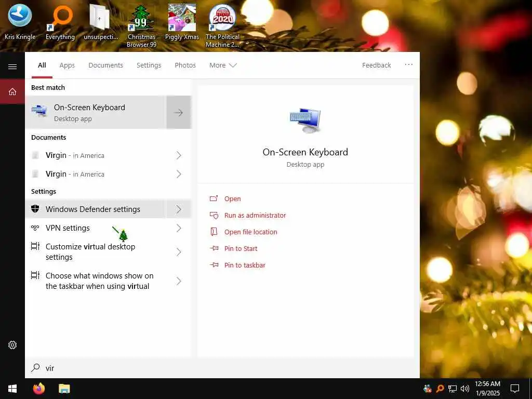Choose Run as administrator
This screenshot has width=532, height=399.
(255, 216)
